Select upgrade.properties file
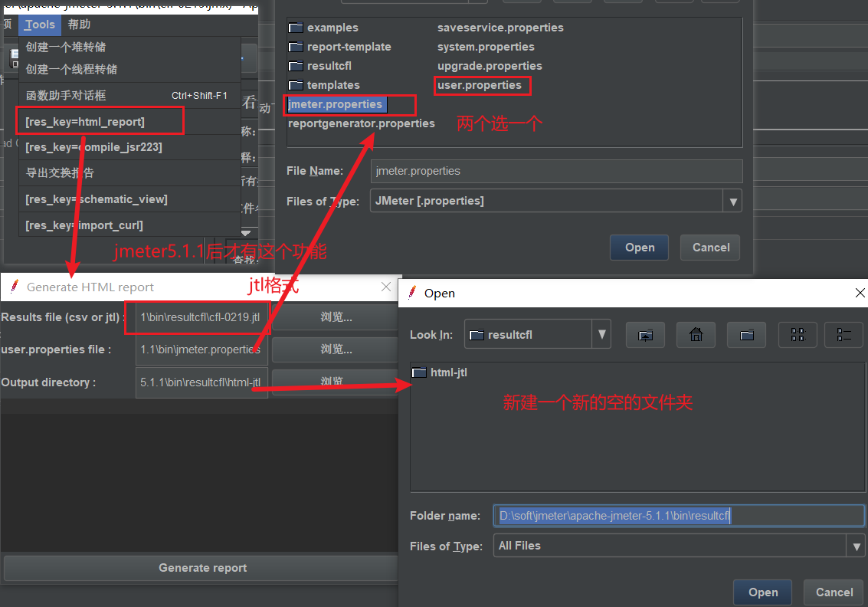Image resolution: width=868 pixels, height=607 pixels. coord(490,66)
